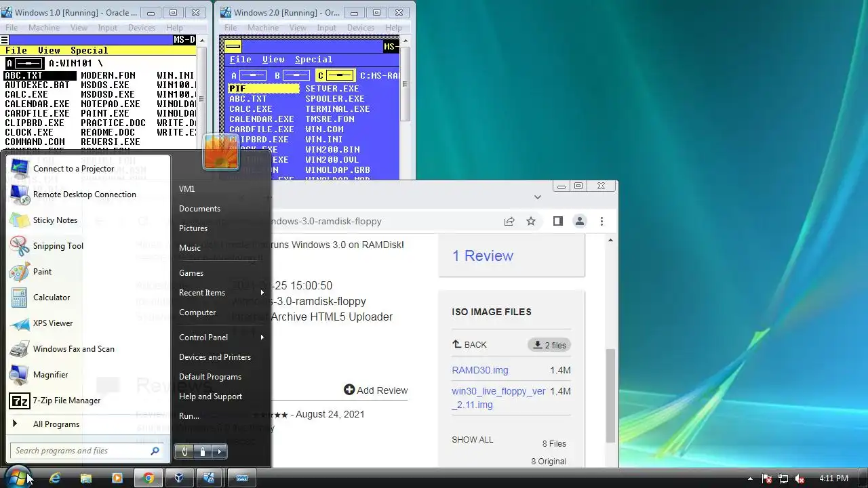Image resolution: width=868 pixels, height=488 pixels.
Task: Click the 1 Review link
Action: (x=483, y=256)
